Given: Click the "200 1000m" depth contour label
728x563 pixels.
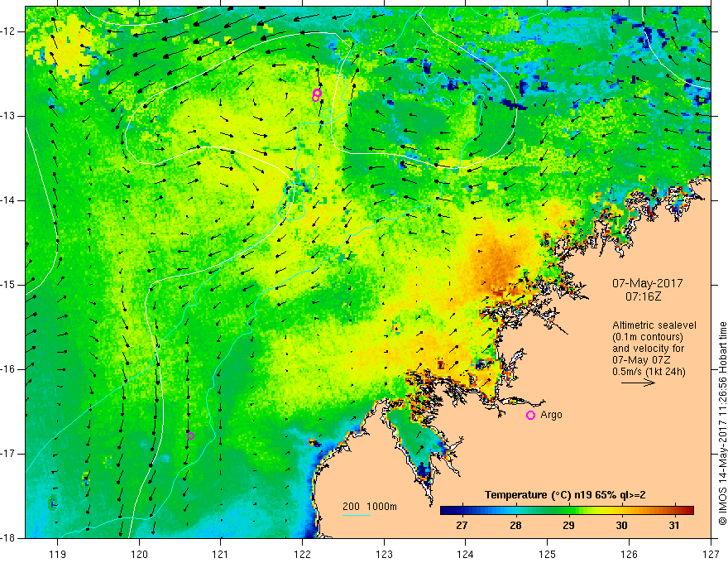Looking at the screenshot, I should (x=370, y=507).
